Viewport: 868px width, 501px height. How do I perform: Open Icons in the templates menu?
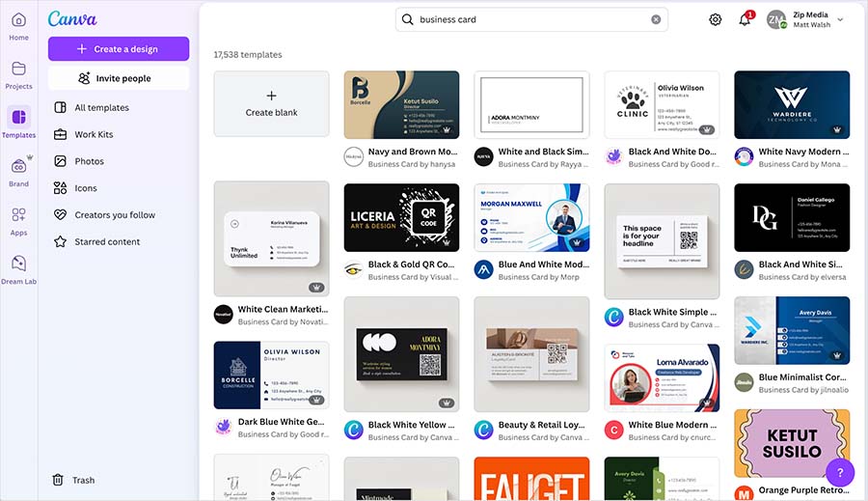point(86,188)
